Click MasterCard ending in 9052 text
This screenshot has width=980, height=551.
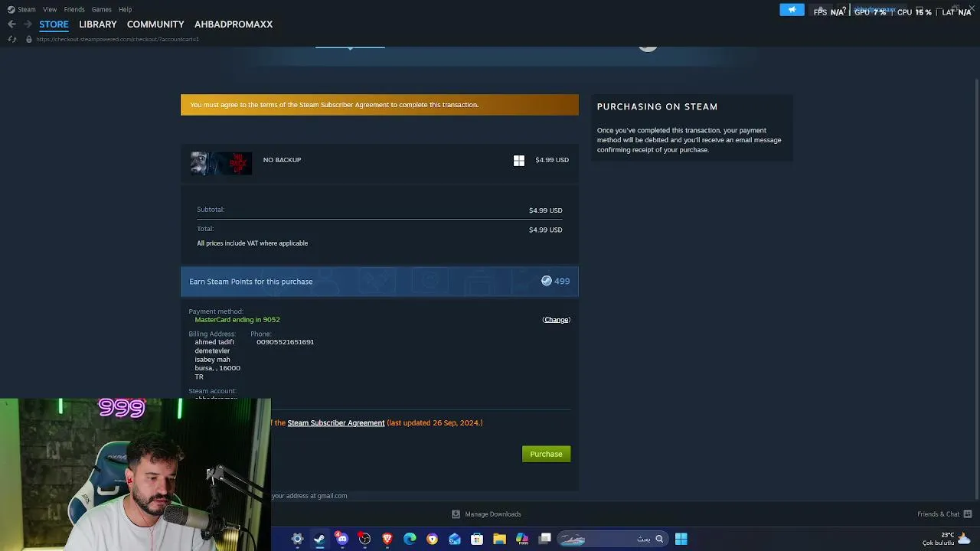237,320
